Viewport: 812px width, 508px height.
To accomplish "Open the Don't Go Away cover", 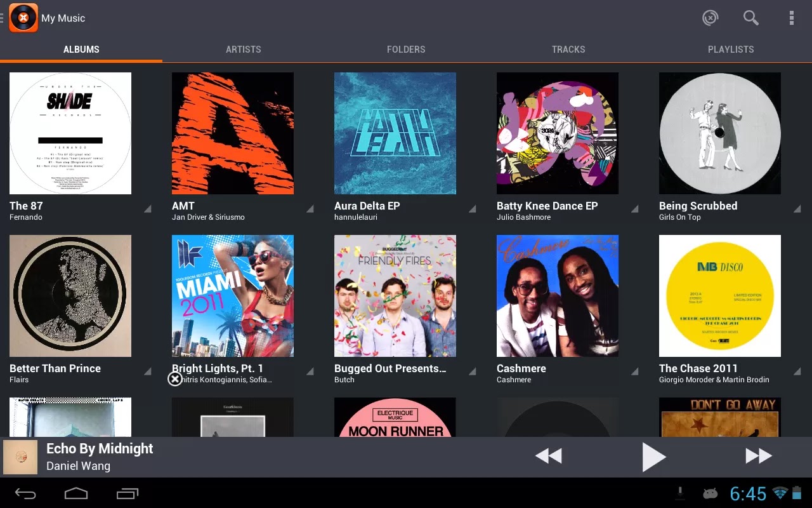I will click(720, 417).
